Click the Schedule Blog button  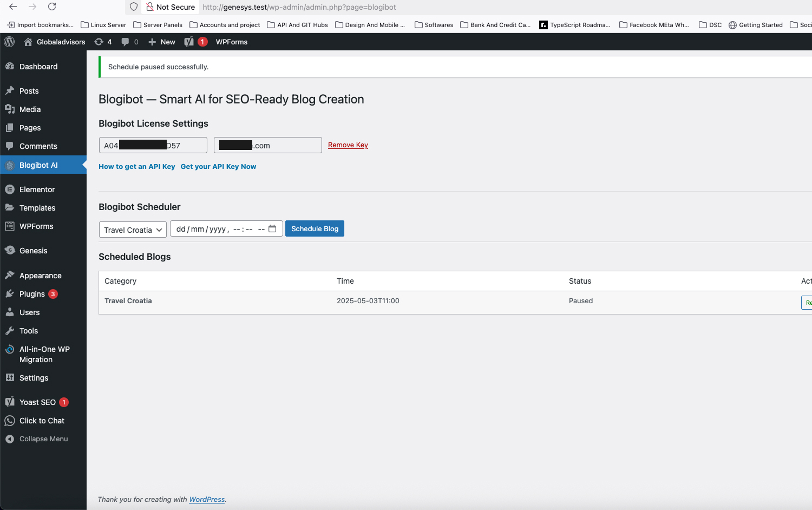pos(315,228)
